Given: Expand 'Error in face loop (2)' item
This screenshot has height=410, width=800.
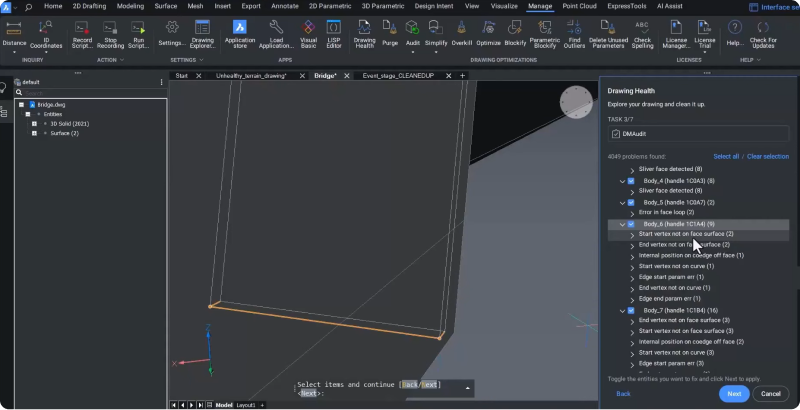Looking at the screenshot, I should tap(632, 212).
